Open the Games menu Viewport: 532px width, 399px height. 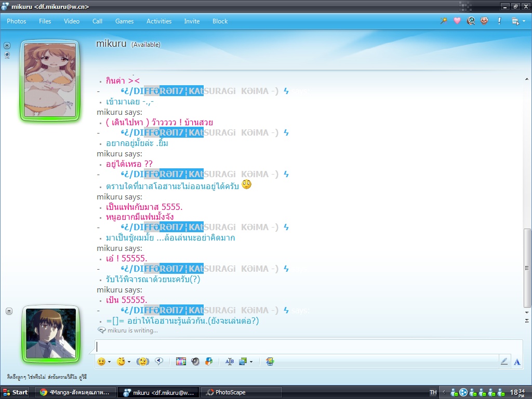[x=124, y=21]
